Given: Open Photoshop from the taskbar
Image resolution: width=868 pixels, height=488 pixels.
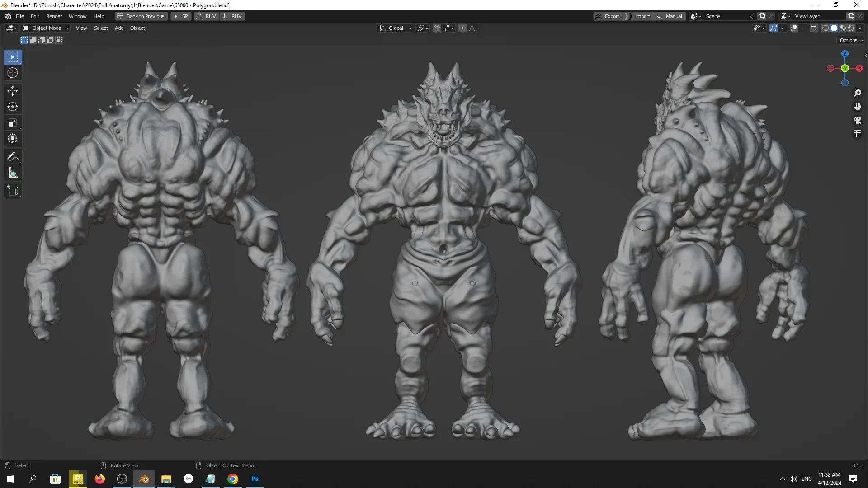Looking at the screenshot, I should [x=255, y=479].
